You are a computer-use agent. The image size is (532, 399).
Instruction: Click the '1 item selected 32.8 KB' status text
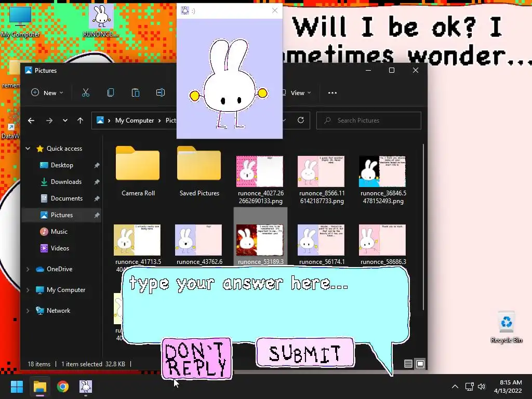94,364
